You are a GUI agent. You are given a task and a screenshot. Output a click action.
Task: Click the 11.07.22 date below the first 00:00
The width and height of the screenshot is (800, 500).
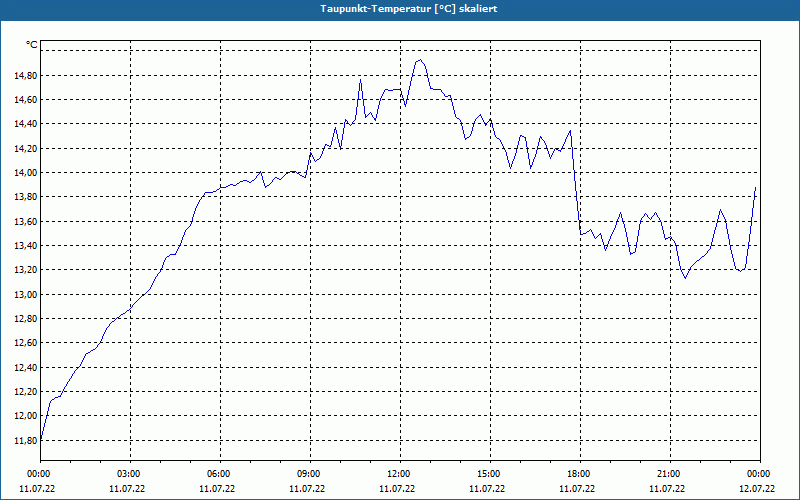pyautogui.click(x=37, y=489)
